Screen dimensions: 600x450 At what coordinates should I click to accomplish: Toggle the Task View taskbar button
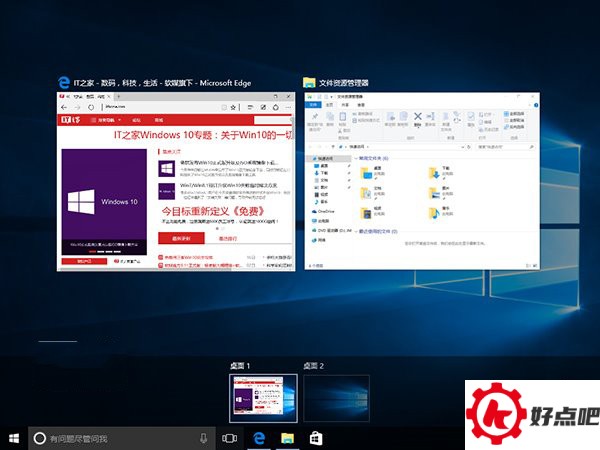tap(229, 438)
